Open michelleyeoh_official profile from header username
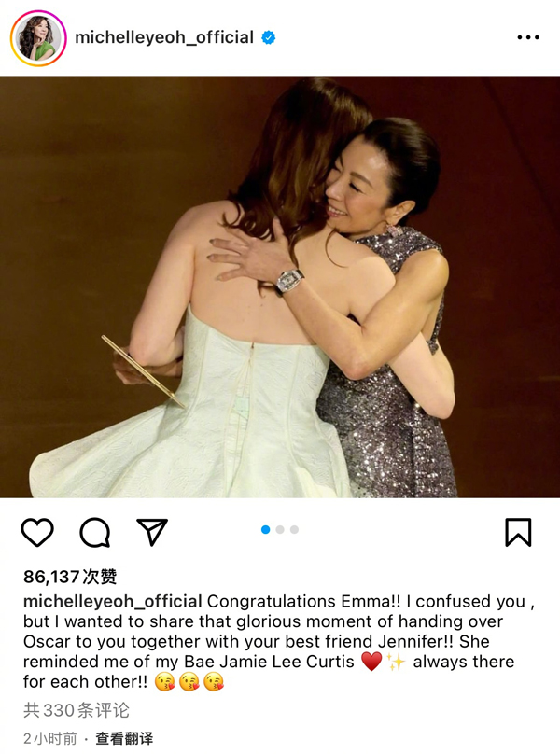Screen dimensions: 560x754 (164, 37)
